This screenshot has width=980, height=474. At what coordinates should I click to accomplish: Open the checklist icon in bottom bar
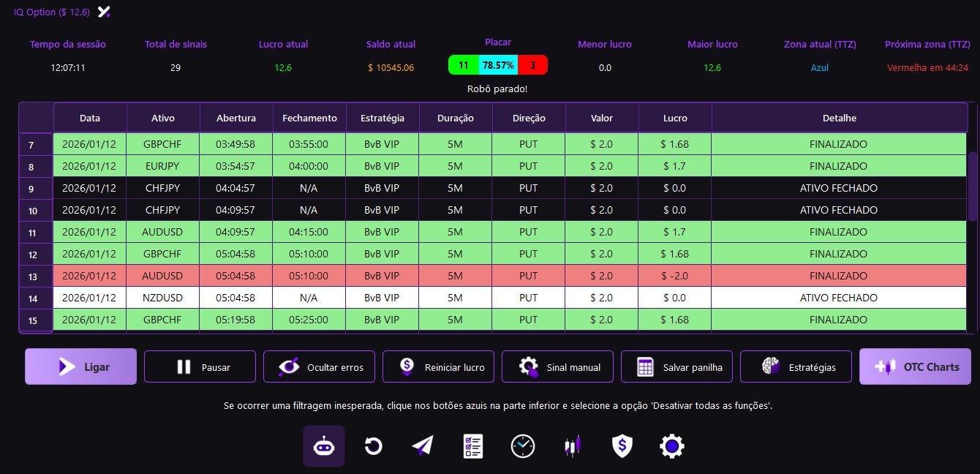tap(473, 445)
